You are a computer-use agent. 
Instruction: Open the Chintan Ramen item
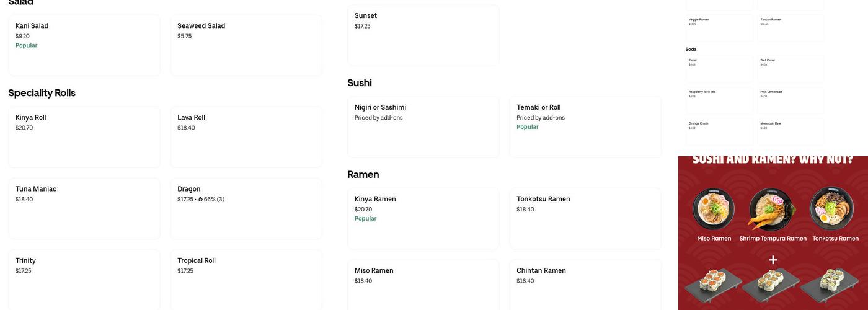(x=585, y=284)
